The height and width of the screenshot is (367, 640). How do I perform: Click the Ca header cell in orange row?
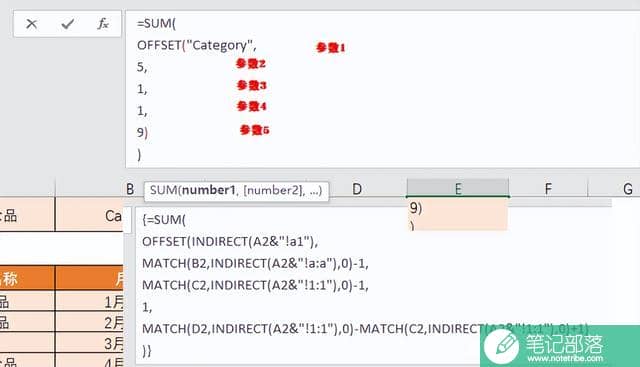click(x=89, y=216)
